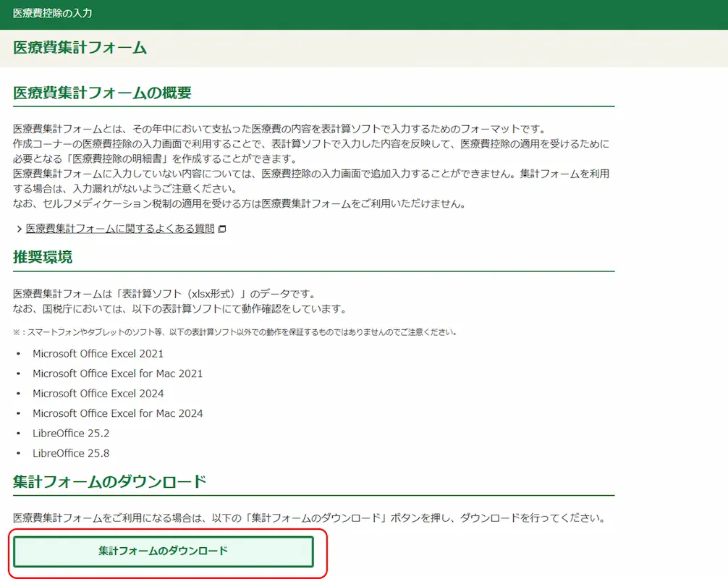Click the bullet point before Microsoft Office Excel 2021
This screenshot has width=728, height=579.
(x=18, y=355)
